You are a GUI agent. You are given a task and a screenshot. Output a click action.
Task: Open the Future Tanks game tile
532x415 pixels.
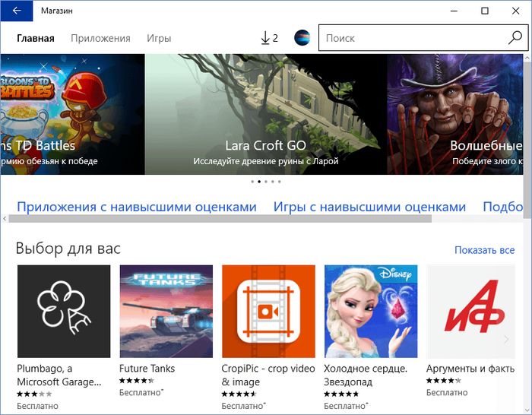click(x=166, y=311)
